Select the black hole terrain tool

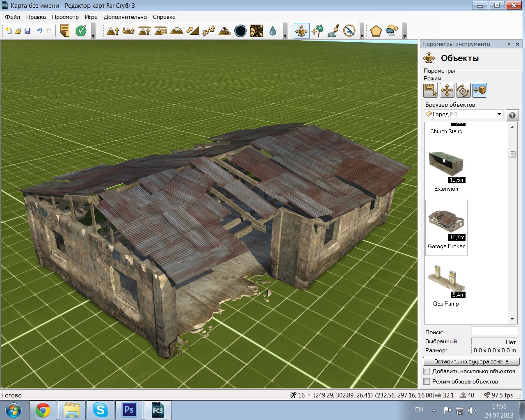(x=240, y=31)
